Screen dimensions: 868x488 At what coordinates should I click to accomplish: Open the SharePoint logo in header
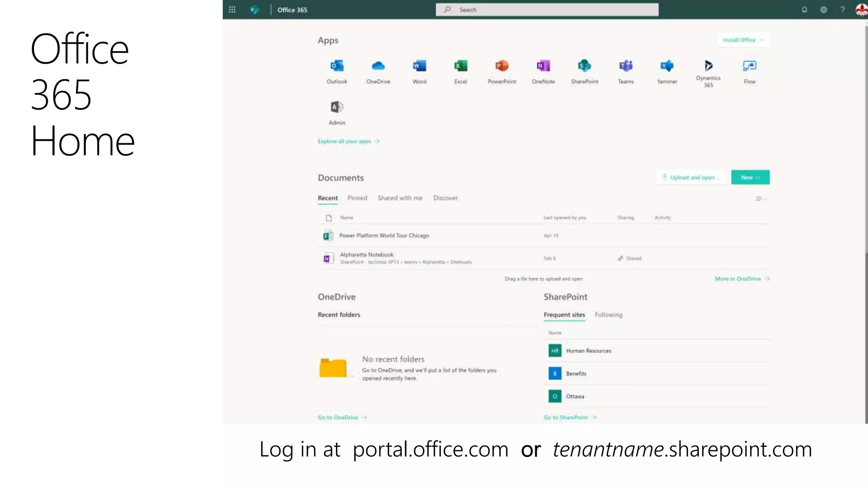click(254, 9)
